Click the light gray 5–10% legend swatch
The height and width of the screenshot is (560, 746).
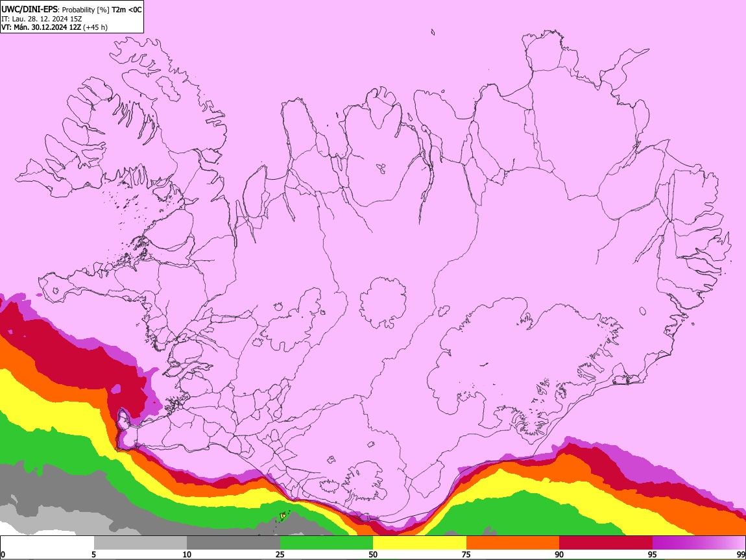(x=140, y=543)
